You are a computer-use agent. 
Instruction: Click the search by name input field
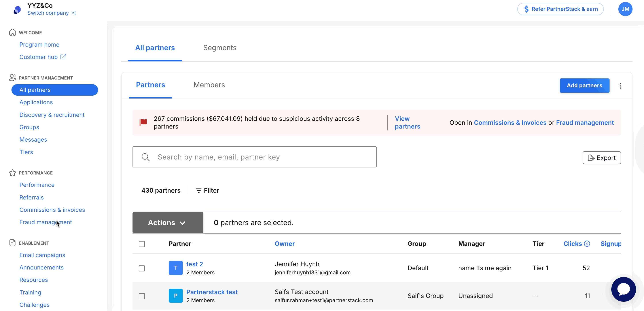254,157
